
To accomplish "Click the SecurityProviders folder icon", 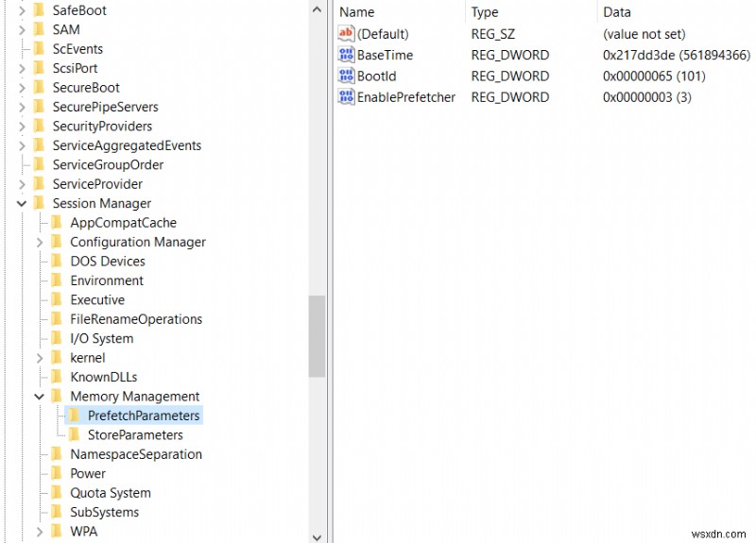I will [x=39, y=126].
